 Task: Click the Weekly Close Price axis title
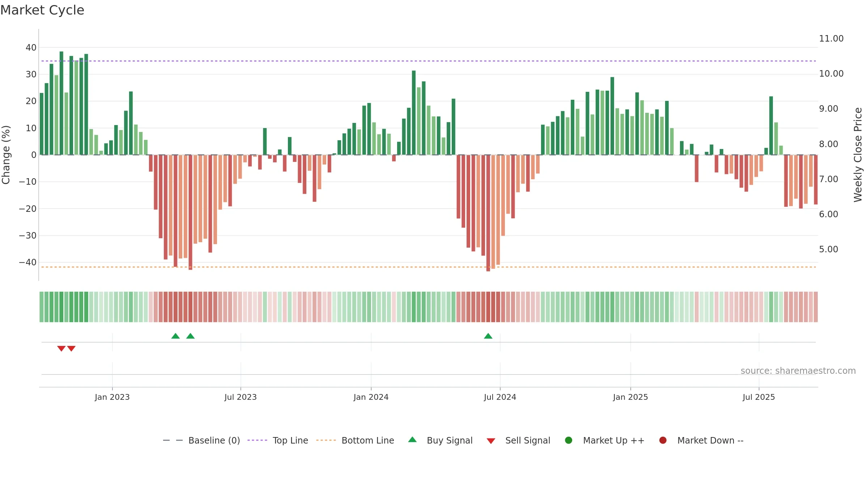click(858, 155)
